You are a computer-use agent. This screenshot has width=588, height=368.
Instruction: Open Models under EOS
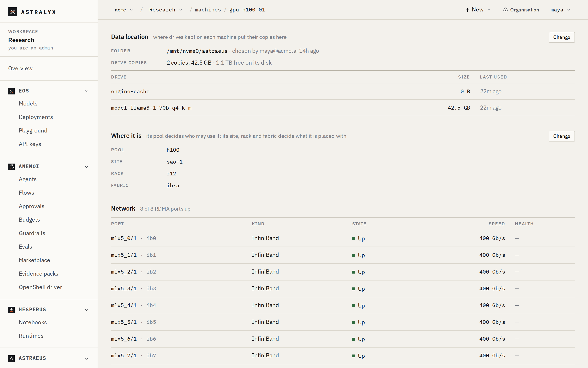pos(28,104)
